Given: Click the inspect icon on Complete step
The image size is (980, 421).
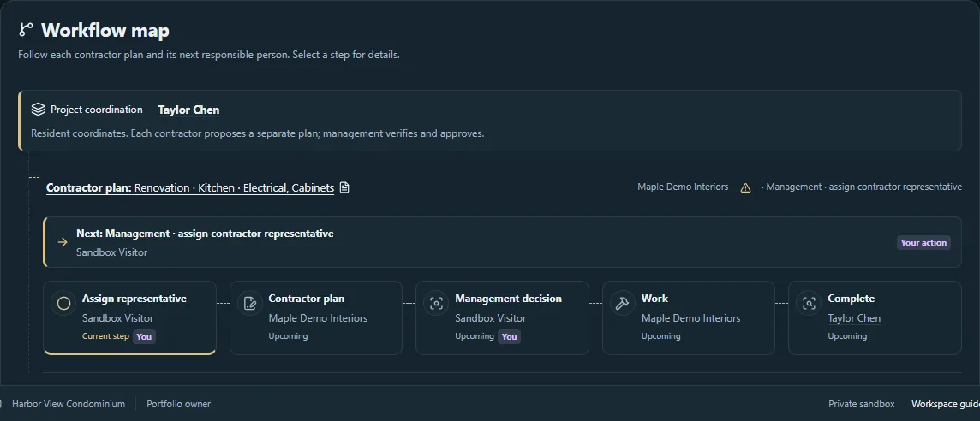Looking at the screenshot, I should point(809,304).
